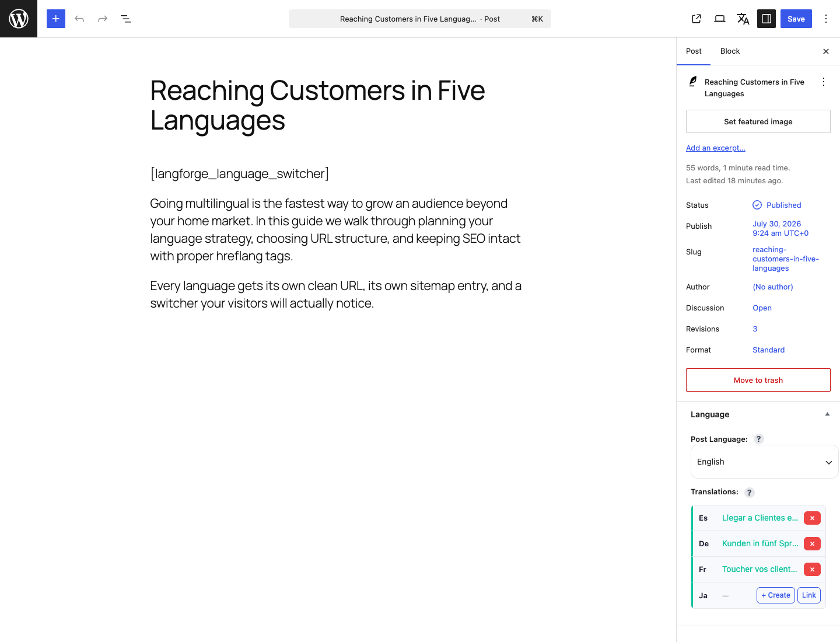The width and height of the screenshot is (840, 642).
Task: Create a Japanese translation
Action: point(776,595)
